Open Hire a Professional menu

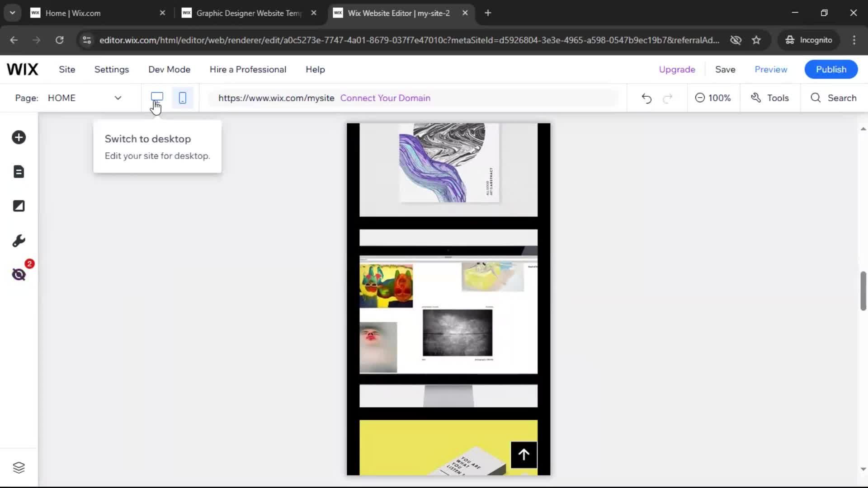click(x=248, y=70)
